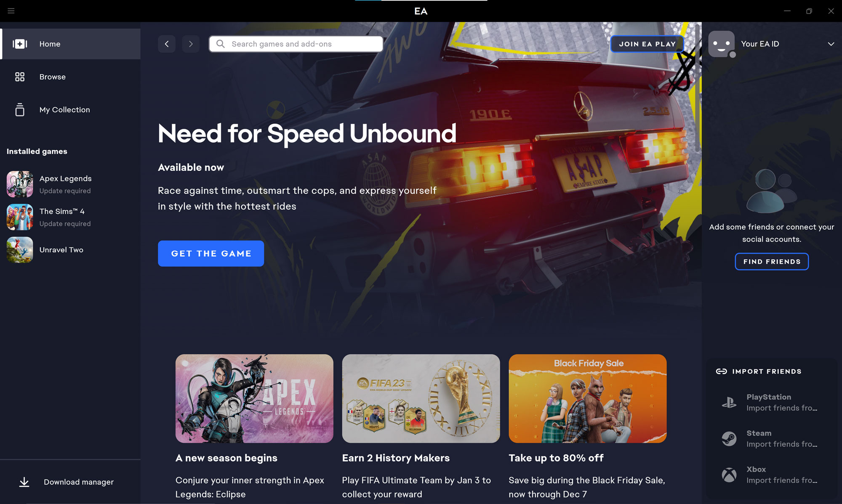Viewport: 842px width, 504px height.
Task: Click the Black Friday Sale card
Action: pos(588,398)
